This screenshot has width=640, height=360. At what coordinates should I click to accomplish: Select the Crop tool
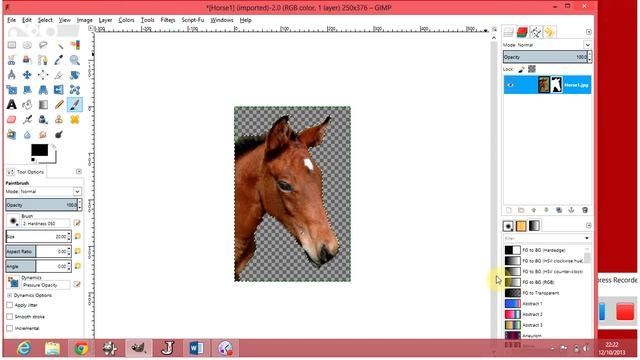pos(59,75)
